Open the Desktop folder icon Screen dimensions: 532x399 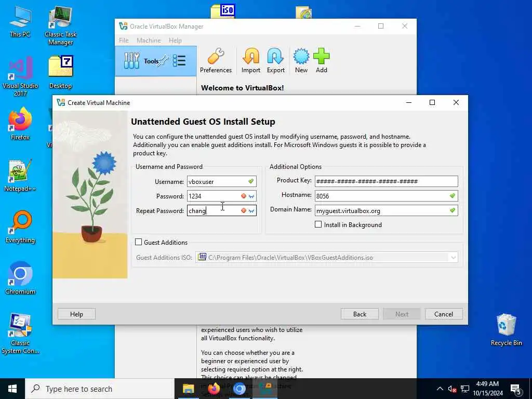[x=60, y=72]
